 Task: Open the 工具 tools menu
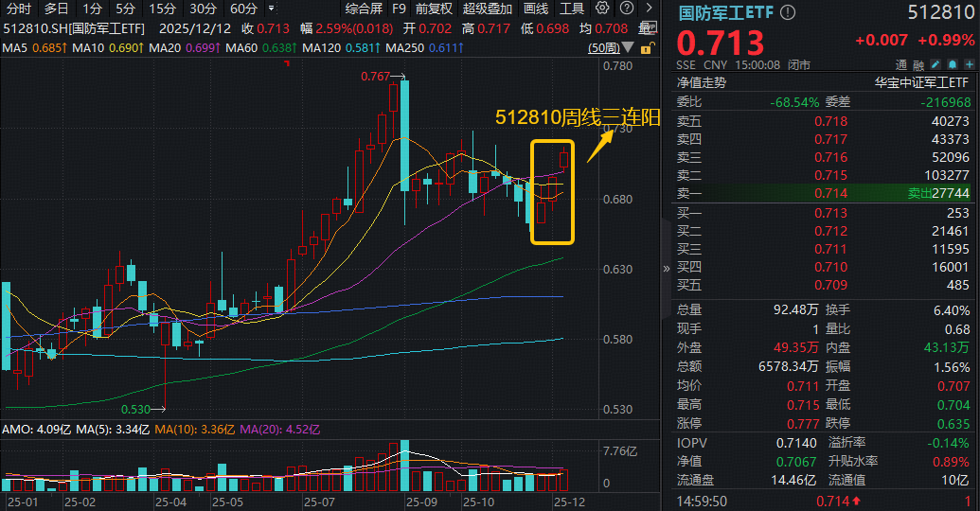[x=572, y=9]
